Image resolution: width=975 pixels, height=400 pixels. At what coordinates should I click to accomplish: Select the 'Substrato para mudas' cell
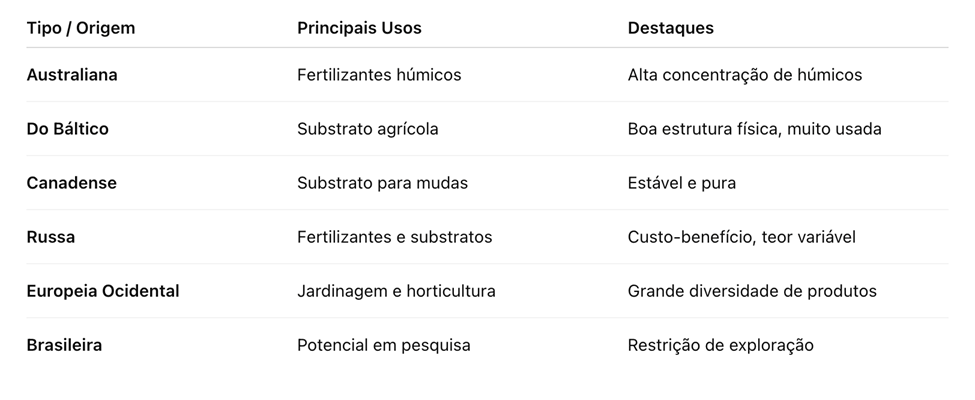[382, 183]
